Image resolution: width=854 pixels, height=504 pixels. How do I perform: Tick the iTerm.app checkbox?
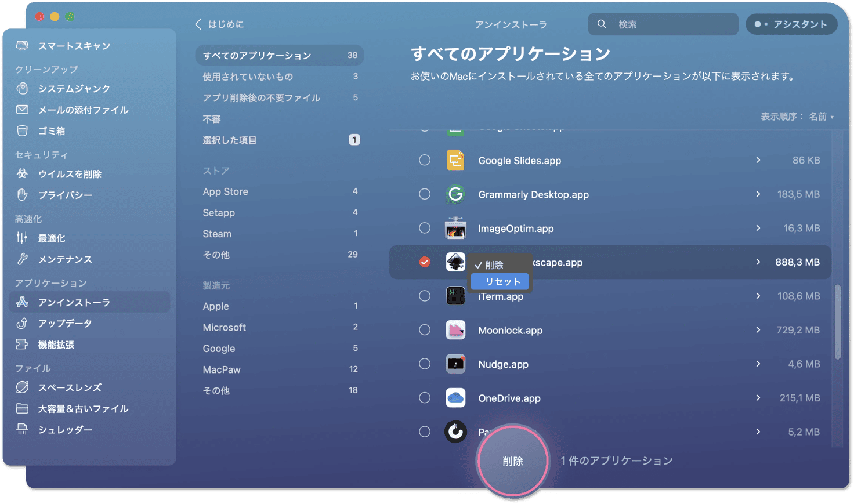[425, 296]
